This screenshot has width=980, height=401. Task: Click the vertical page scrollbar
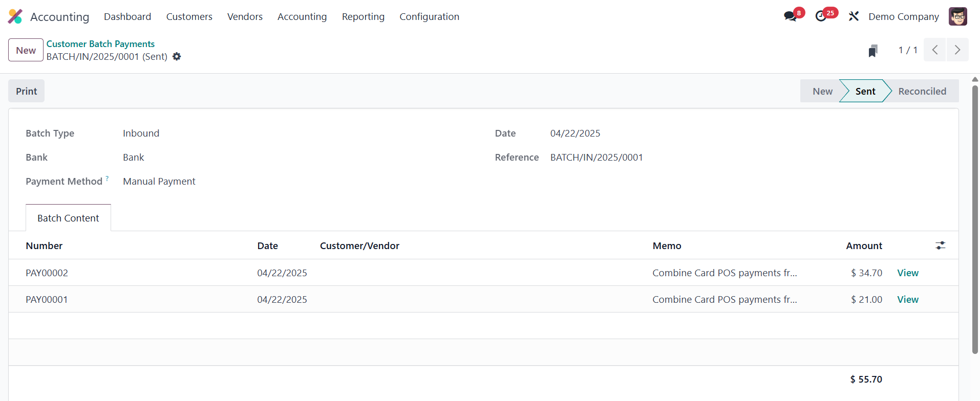coord(975,220)
